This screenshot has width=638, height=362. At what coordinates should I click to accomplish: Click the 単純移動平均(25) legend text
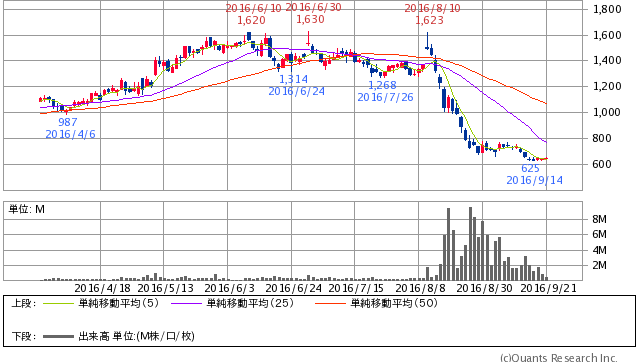click(x=250, y=303)
